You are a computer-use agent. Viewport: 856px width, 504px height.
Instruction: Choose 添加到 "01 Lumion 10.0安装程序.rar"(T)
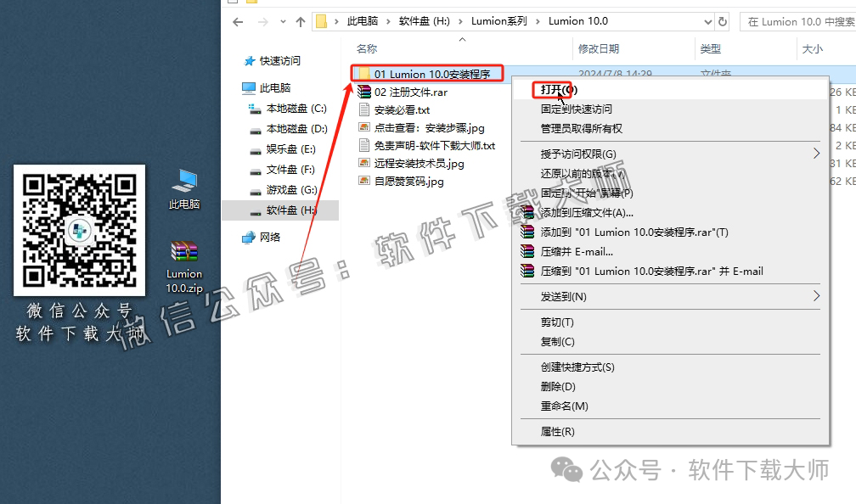click(634, 232)
